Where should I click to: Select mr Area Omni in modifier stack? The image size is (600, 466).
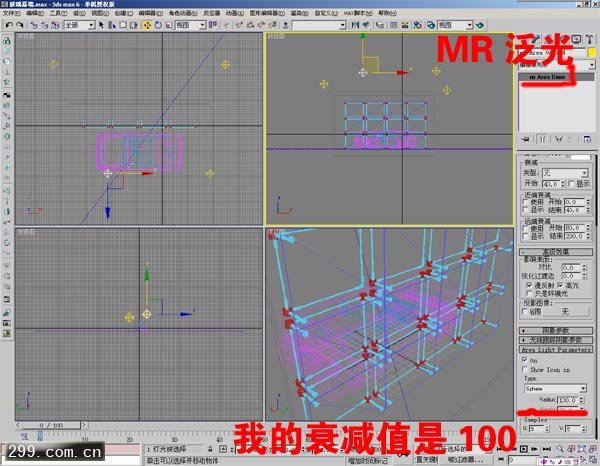[x=556, y=77]
